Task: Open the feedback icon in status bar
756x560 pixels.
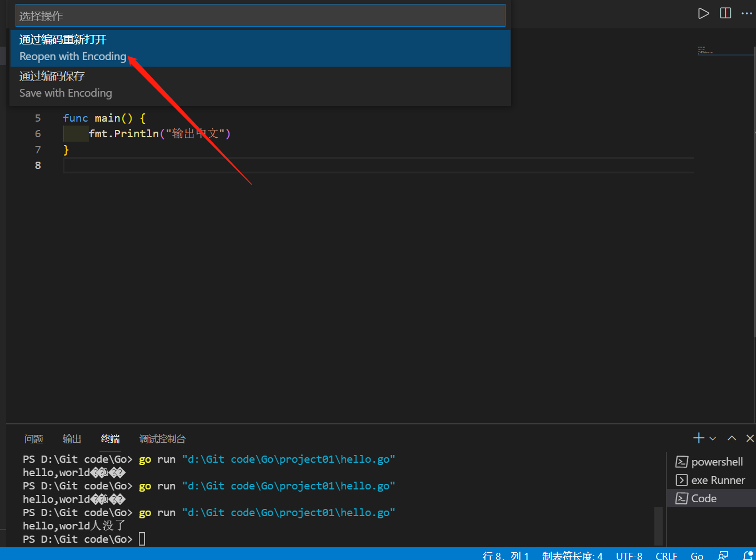Action: [723, 555]
